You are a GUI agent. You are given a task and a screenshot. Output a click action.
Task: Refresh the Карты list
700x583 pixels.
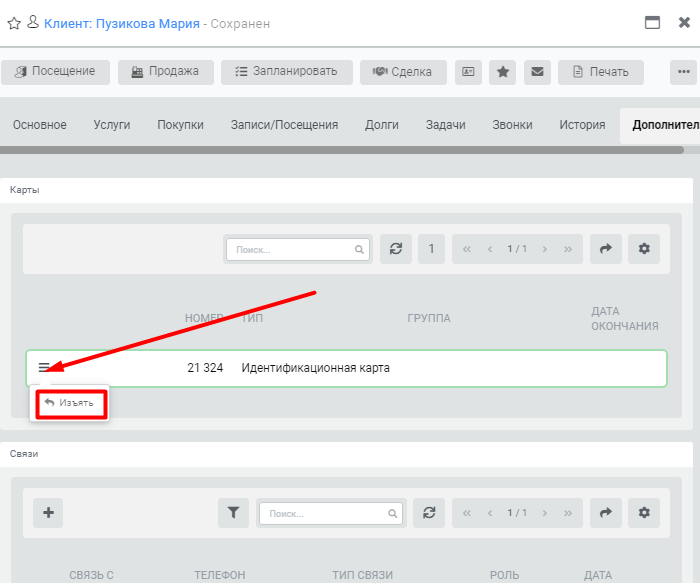[396, 249]
